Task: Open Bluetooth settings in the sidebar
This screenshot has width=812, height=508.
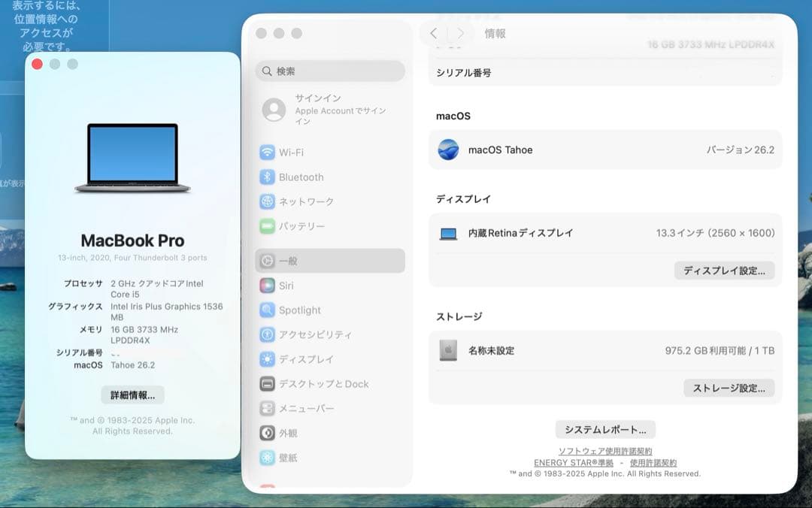Action: pos(330,177)
